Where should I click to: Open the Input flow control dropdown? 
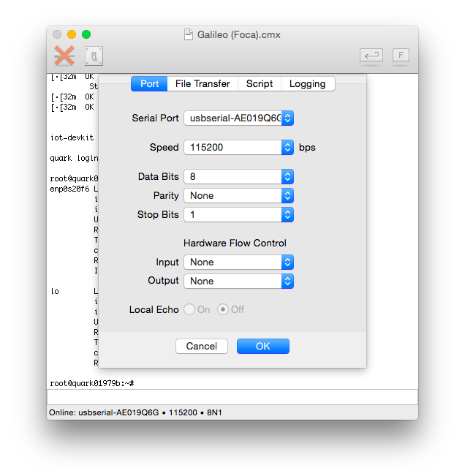(238, 262)
